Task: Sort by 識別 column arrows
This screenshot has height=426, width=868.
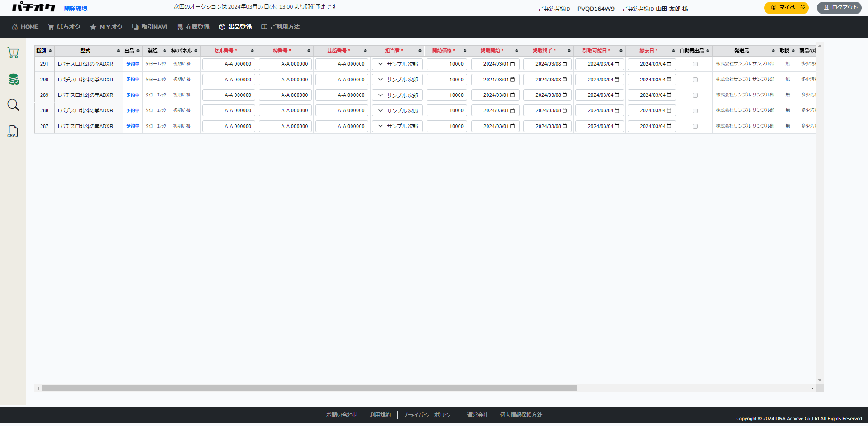Action: (50, 51)
